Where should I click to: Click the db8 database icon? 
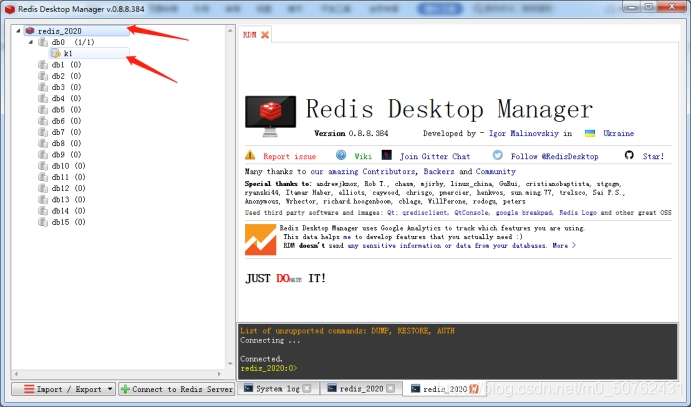pyautogui.click(x=43, y=143)
